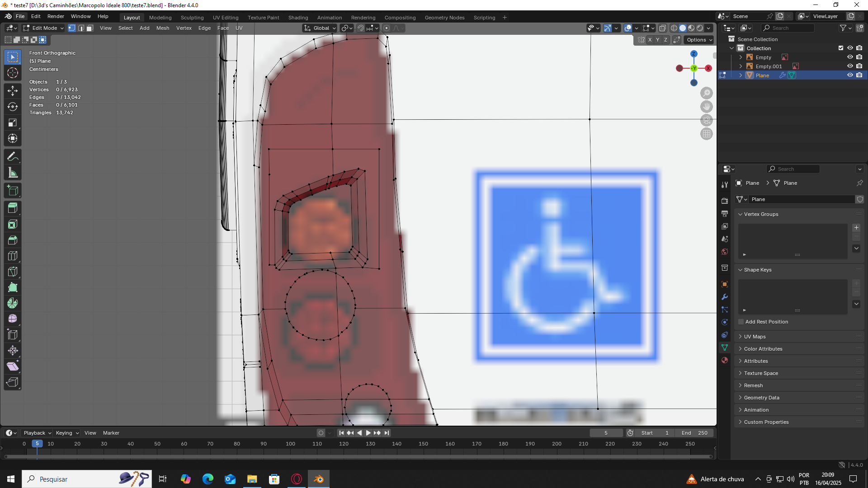Open the Options button in viewport

coord(699,40)
